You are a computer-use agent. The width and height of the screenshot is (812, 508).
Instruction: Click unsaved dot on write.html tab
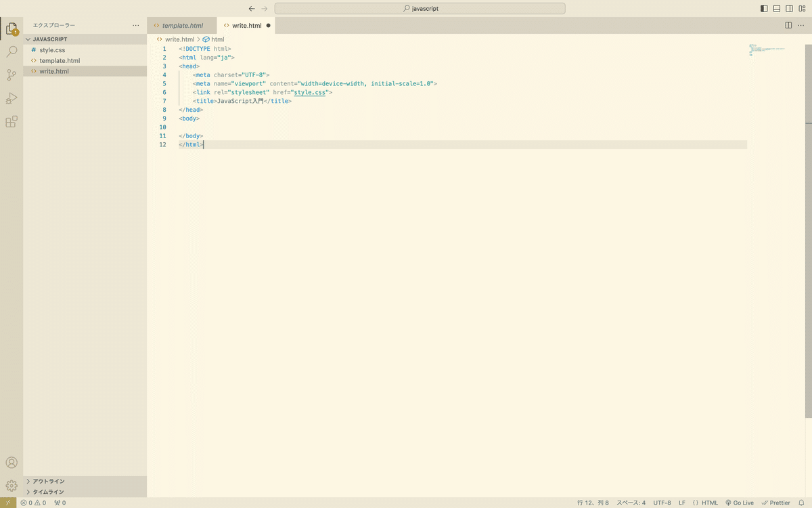(x=268, y=26)
